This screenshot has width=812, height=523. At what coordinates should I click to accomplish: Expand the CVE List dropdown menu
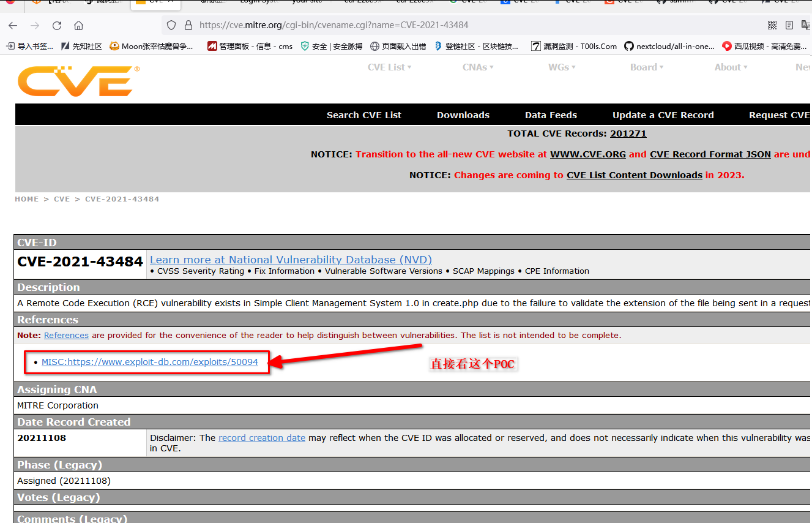(389, 67)
